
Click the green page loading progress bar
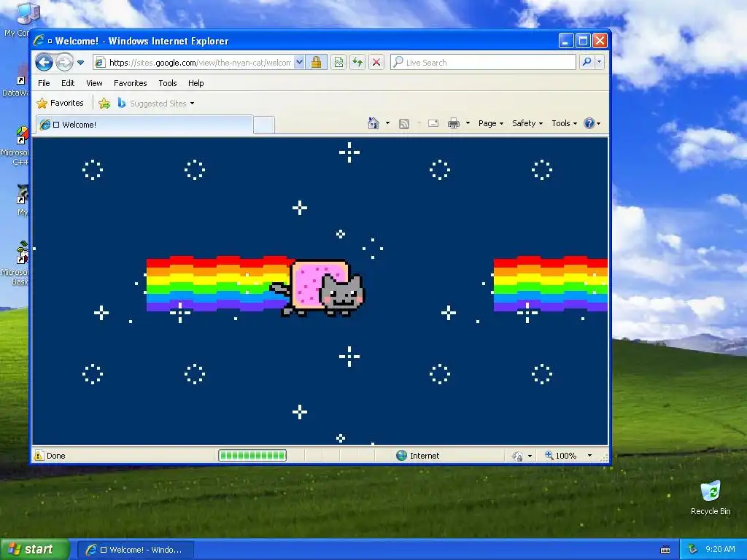coord(252,456)
